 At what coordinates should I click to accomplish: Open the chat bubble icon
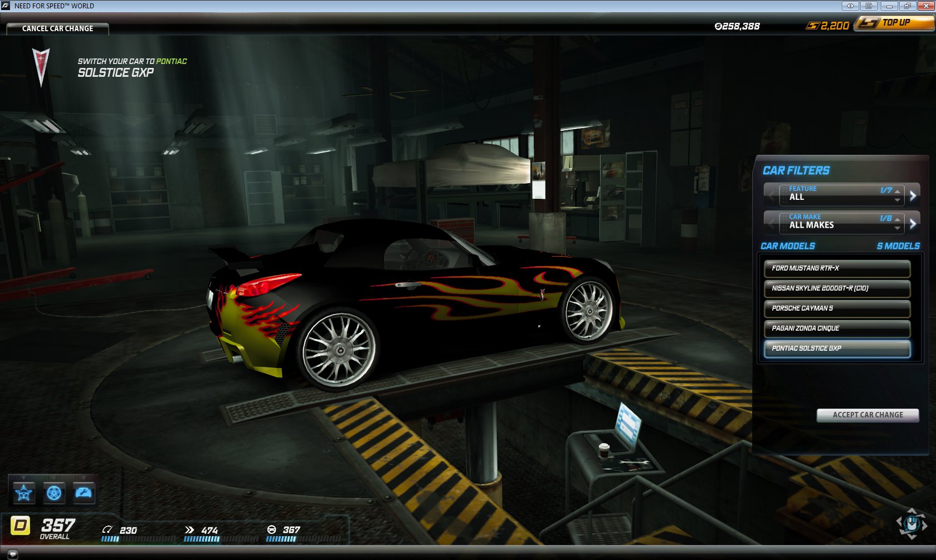tap(12, 554)
